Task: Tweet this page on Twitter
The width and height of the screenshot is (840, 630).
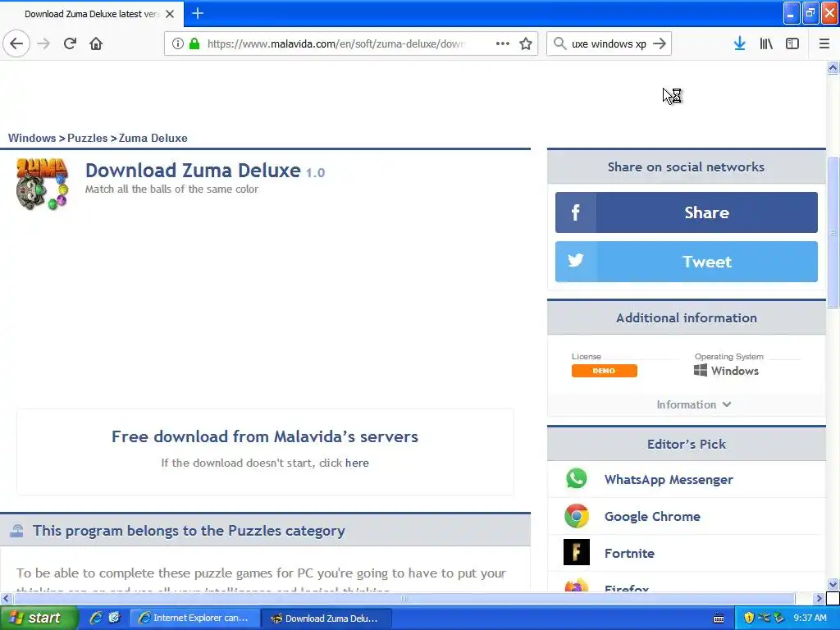Action: [x=687, y=262]
